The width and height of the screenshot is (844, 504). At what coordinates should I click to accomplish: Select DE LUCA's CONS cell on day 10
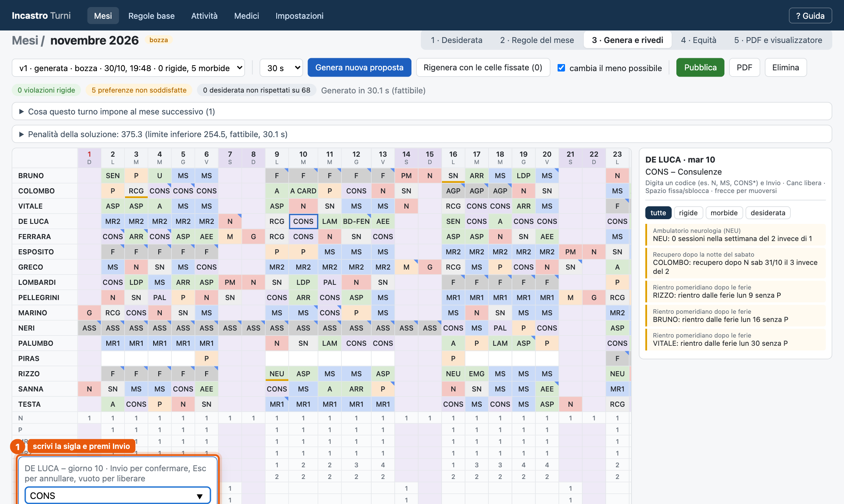(303, 221)
